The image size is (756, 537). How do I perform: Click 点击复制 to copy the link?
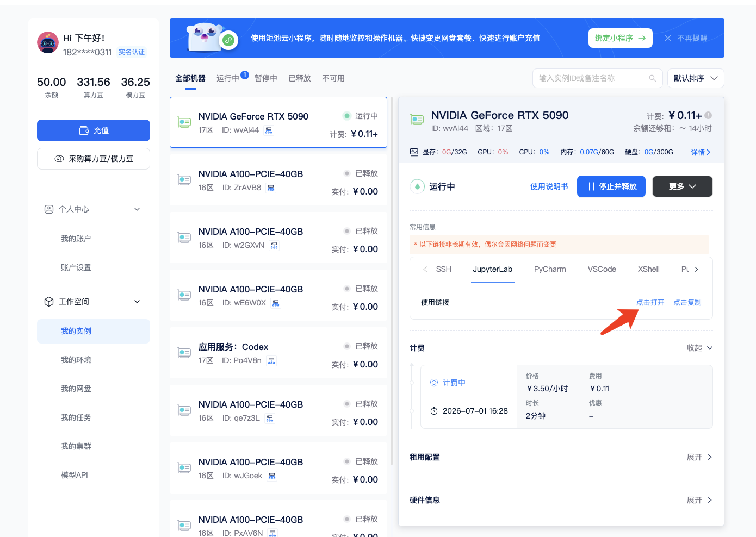tap(687, 302)
